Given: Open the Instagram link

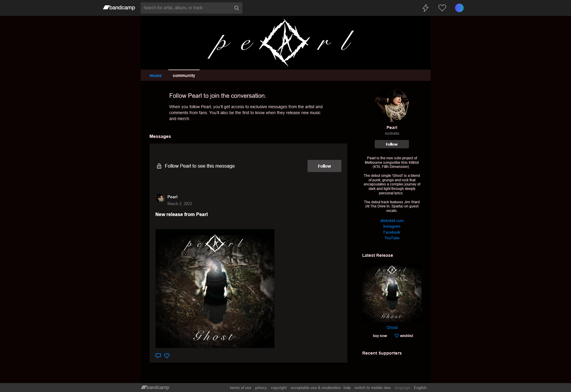Looking at the screenshot, I should tap(392, 226).
